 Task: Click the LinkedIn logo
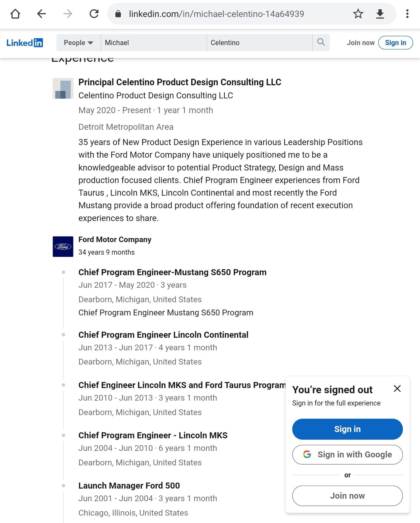[x=25, y=43]
